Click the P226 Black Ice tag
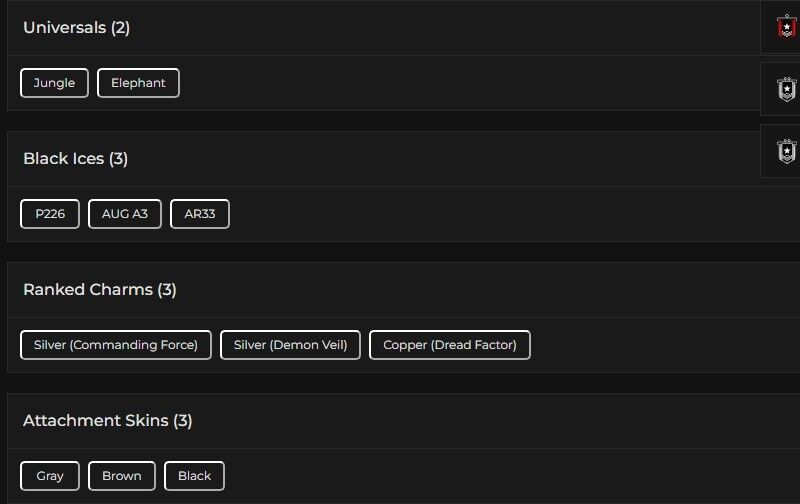Image resolution: width=800 pixels, height=504 pixels. (x=50, y=214)
